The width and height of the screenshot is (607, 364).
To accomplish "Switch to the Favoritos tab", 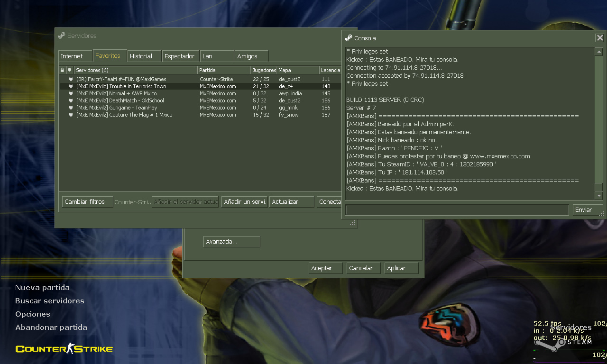I will 110,55.
